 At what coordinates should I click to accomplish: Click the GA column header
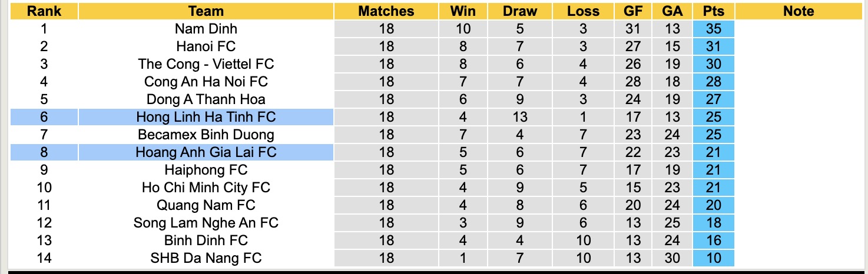672,11
